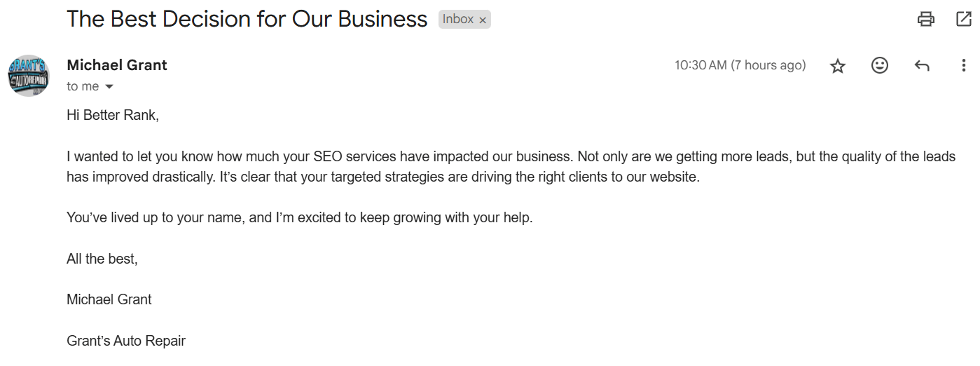Click the sender name Michael Grant in header
The width and height of the screenshot is (980, 366).
[116, 65]
